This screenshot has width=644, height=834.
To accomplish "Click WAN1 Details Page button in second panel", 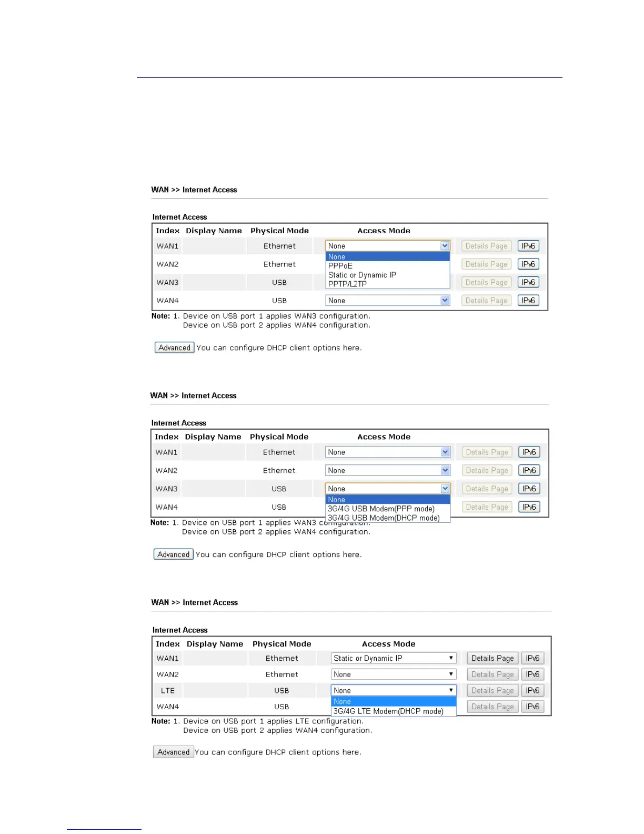I will coord(487,452).
